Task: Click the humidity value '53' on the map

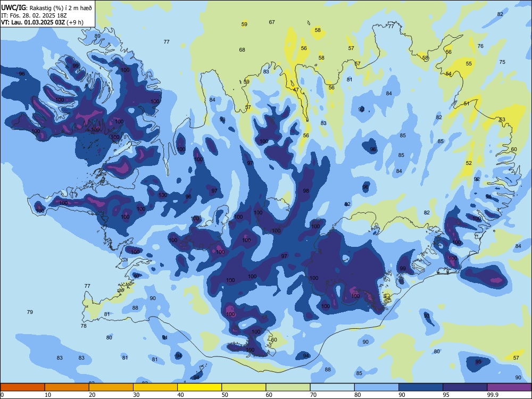Action: [x=502, y=119]
